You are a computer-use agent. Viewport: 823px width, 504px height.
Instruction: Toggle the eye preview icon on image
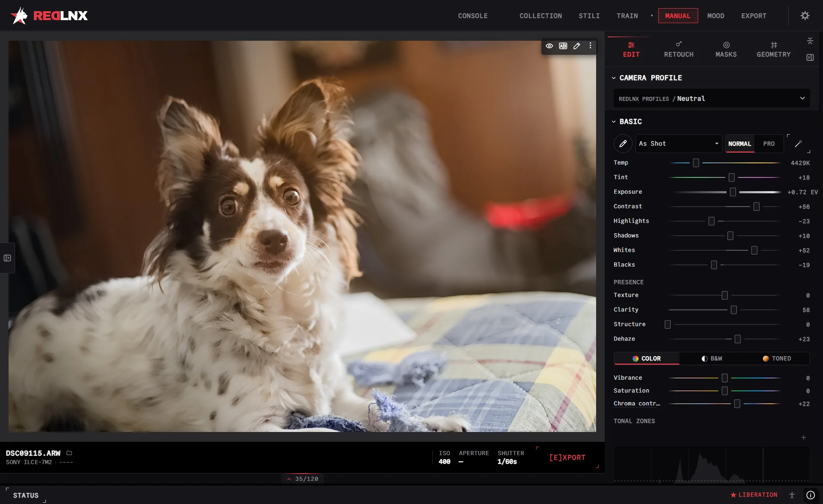pyautogui.click(x=549, y=46)
